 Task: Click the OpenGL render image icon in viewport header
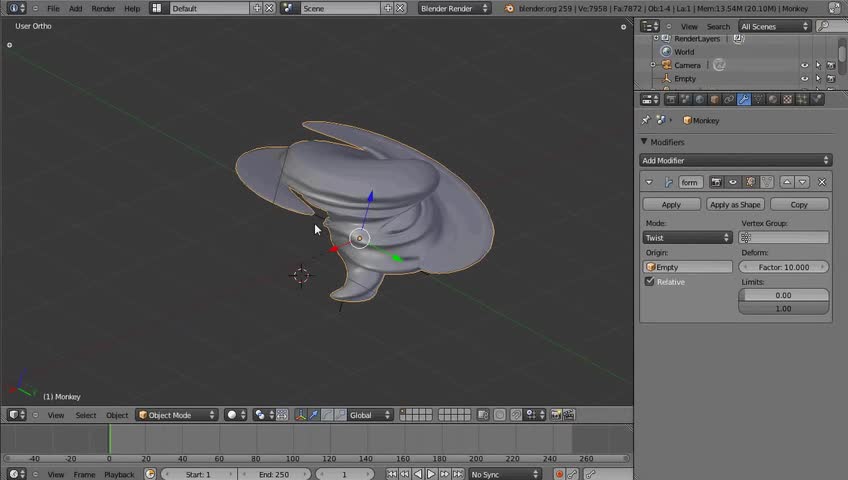coord(555,415)
